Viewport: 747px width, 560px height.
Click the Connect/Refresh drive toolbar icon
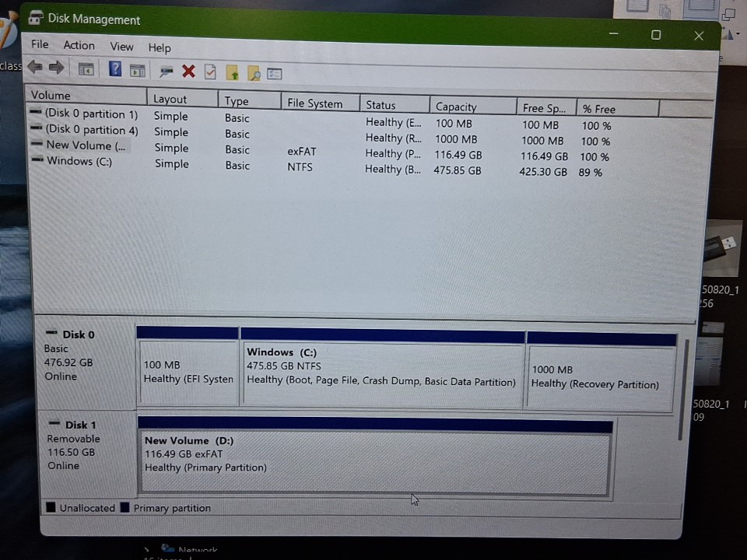[x=167, y=72]
